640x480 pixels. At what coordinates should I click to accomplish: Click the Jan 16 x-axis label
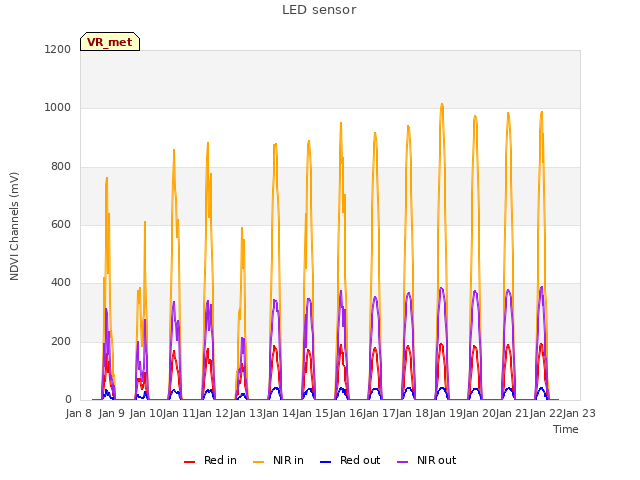(x=346, y=413)
